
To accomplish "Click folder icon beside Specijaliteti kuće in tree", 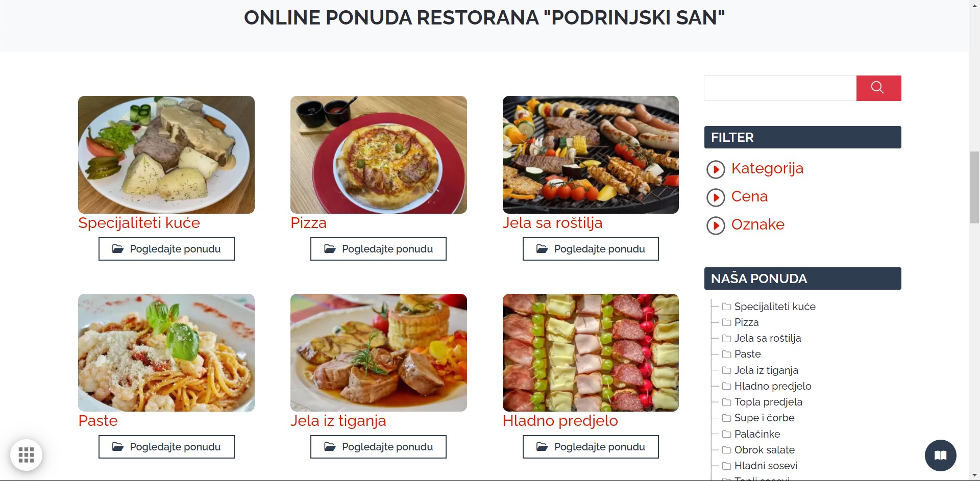I will coord(726,307).
